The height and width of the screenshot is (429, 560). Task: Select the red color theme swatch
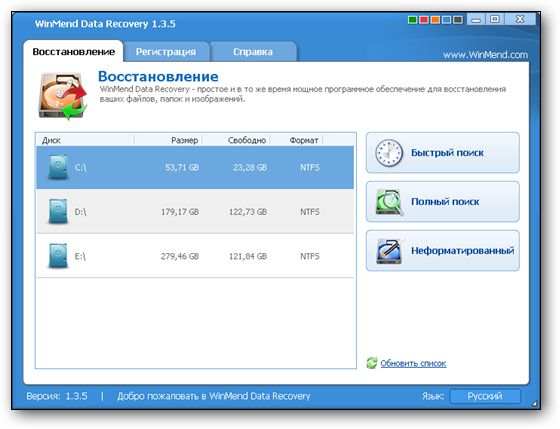pos(424,20)
